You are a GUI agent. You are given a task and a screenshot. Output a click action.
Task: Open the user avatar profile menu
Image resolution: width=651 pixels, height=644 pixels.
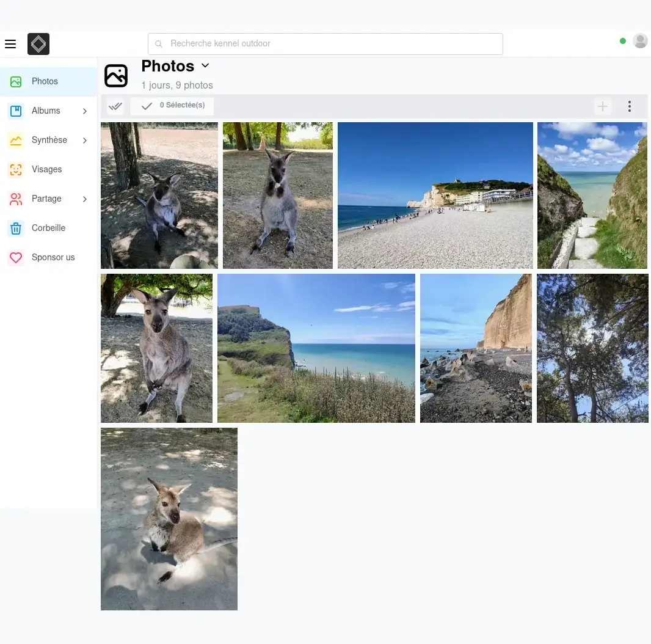pyautogui.click(x=640, y=41)
